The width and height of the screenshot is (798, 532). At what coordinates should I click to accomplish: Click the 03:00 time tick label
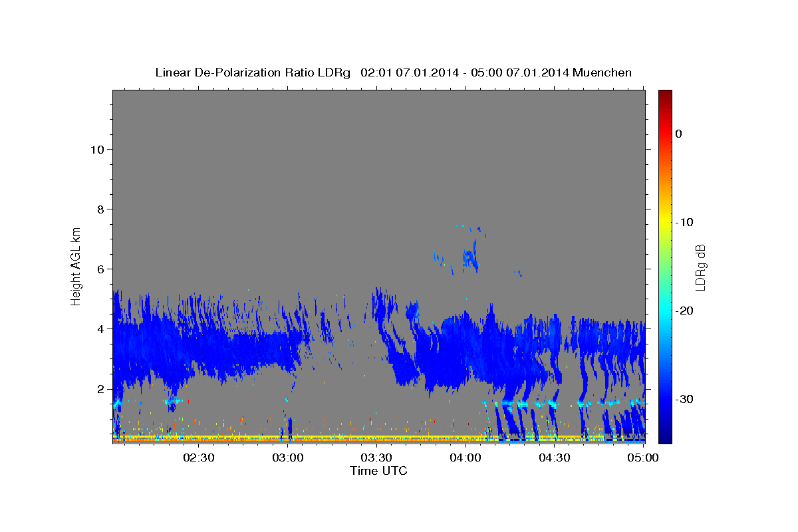tap(288, 458)
